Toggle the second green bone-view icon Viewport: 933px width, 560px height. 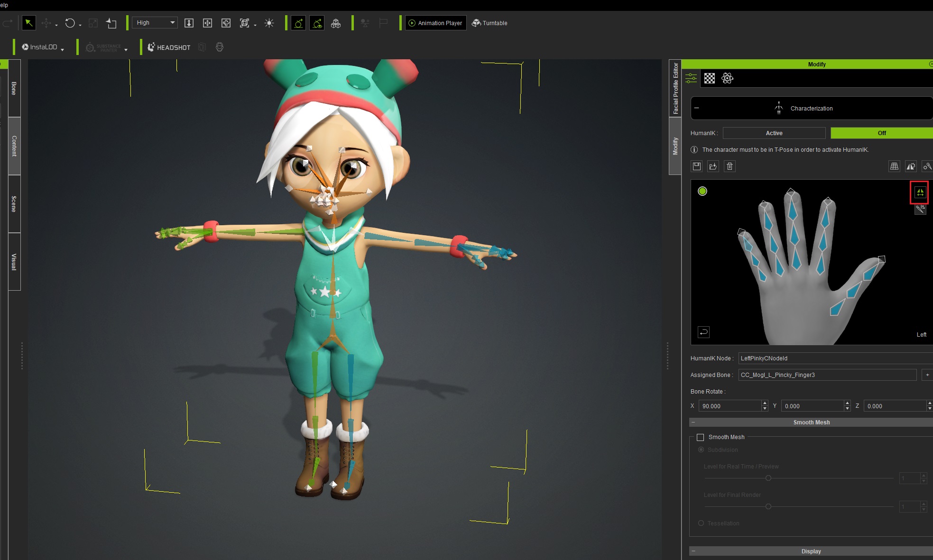[317, 23]
